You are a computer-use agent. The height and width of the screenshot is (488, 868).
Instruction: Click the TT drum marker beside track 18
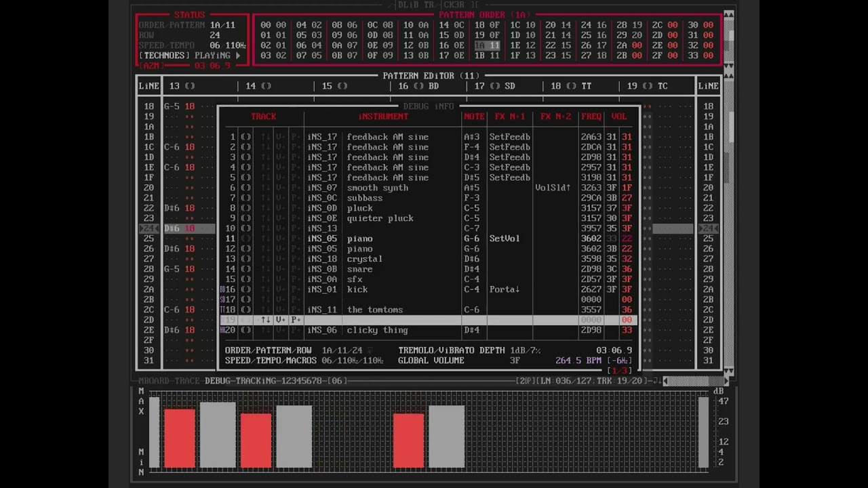222,310
